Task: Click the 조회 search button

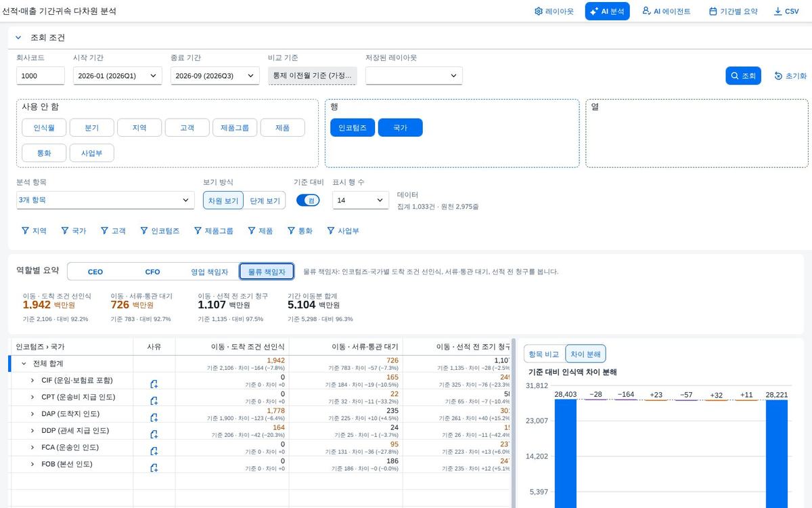Action: (744, 76)
